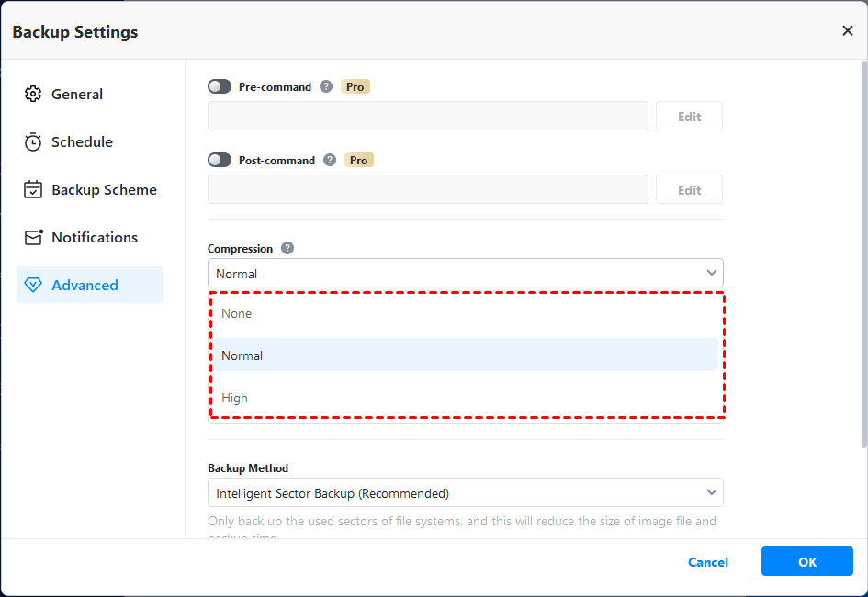
Task: Click the Pre-command text field
Action: [x=428, y=117]
